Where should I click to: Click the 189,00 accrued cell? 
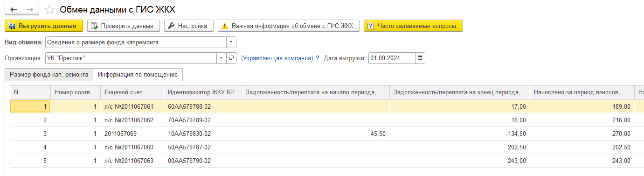pos(582,106)
